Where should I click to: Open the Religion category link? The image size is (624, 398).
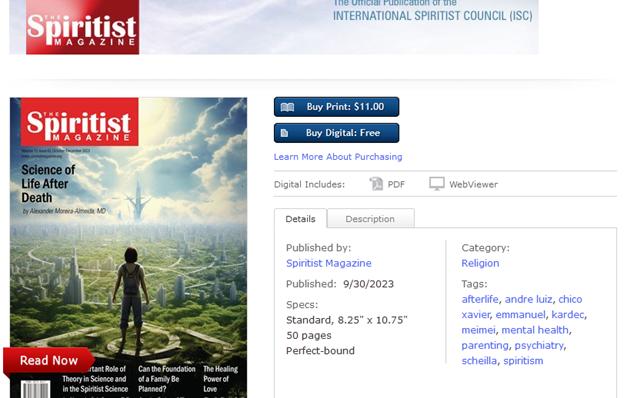pyautogui.click(x=480, y=263)
